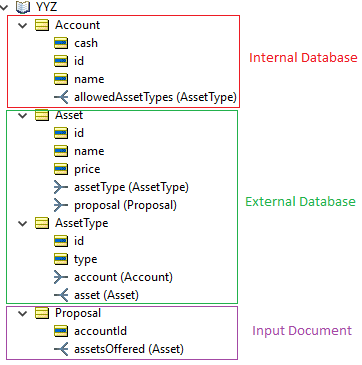Image resolution: width=362 pixels, height=365 pixels.
Task: Click the Asset name attribute icon
Action: point(61,151)
